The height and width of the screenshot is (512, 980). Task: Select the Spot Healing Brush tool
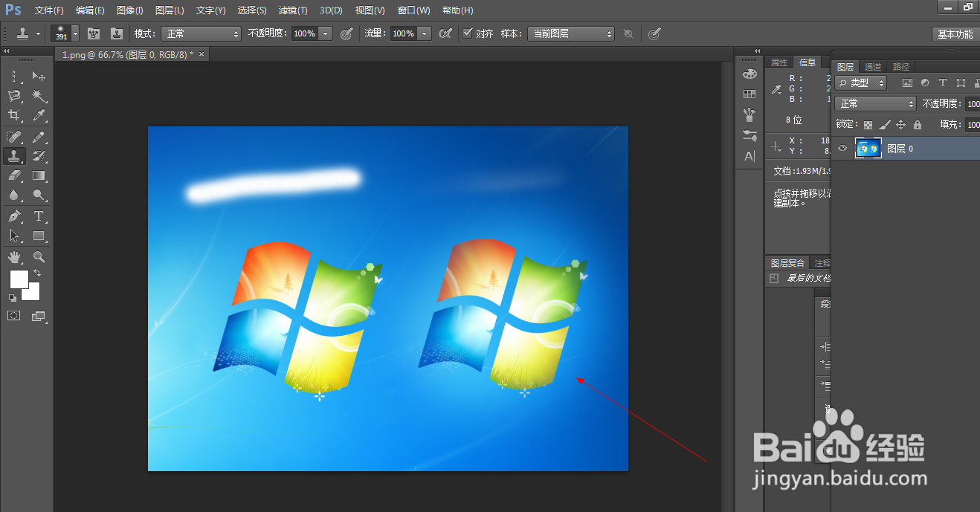pos(15,137)
